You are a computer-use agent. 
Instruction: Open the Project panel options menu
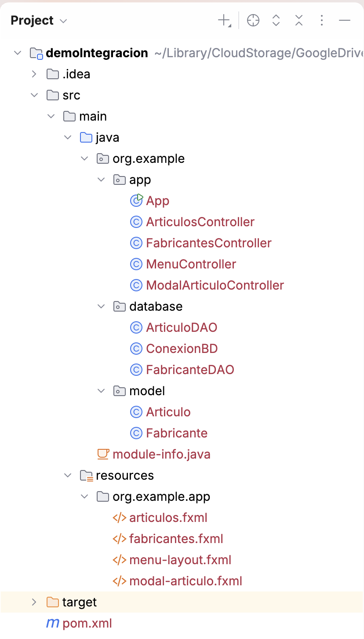[x=322, y=20]
